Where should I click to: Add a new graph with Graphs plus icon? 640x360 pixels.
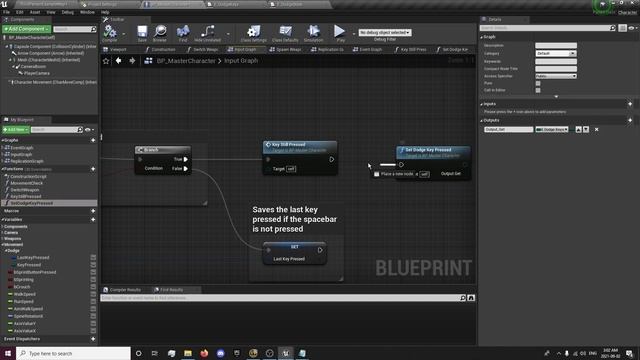click(x=93, y=140)
